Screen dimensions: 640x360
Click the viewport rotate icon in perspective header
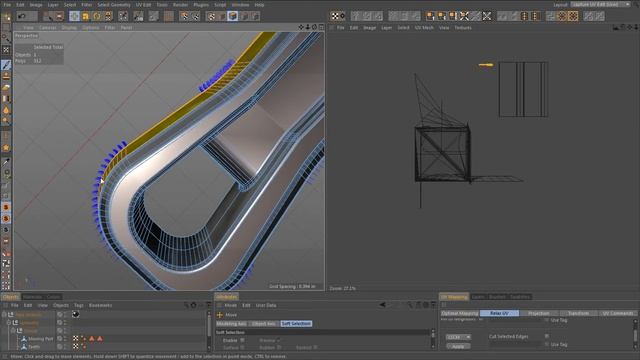(x=314, y=27)
